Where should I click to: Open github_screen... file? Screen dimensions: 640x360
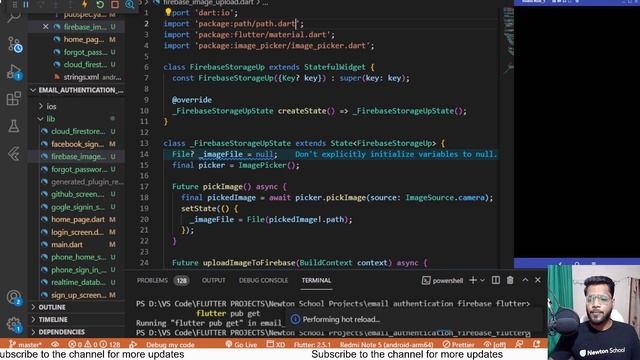point(77,194)
